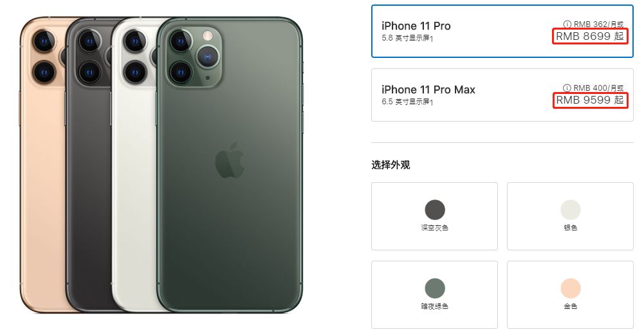The width and height of the screenshot is (644, 336).
Task: Click the 选择外观 section heading
Action: pos(391,165)
